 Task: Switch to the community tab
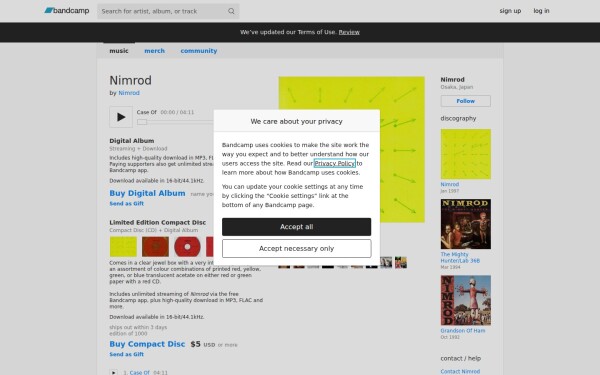tap(199, 51)
